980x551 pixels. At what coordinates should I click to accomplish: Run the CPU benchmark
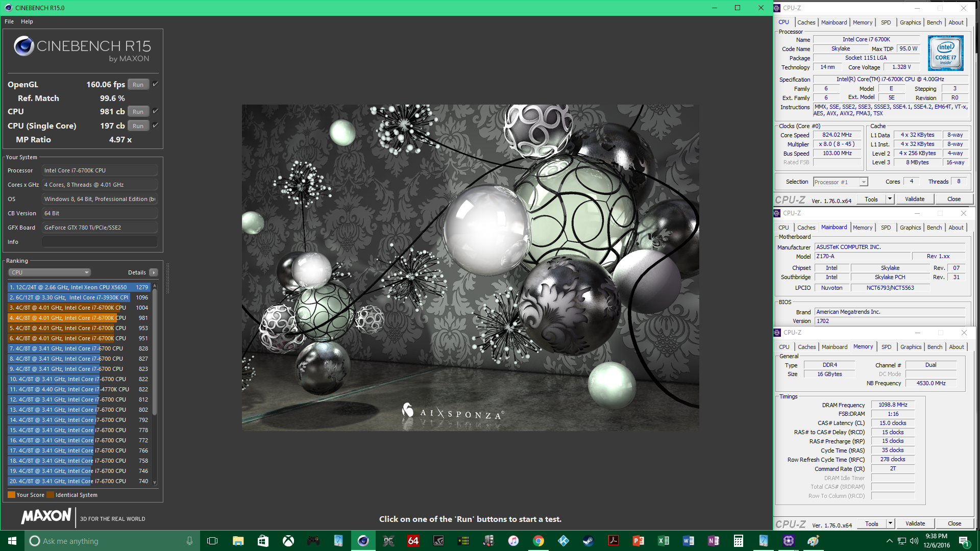tap(138, 112)
